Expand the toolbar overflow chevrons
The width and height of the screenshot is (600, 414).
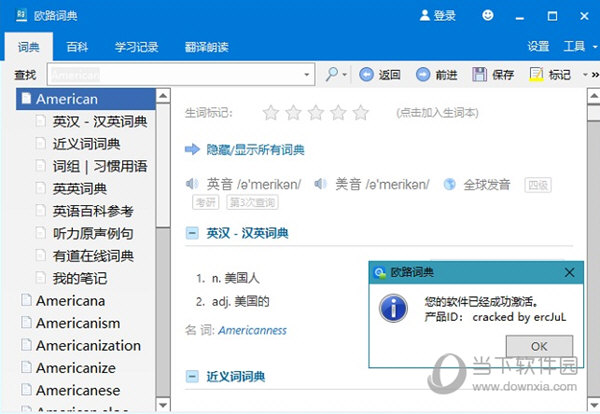coord(595,75)
